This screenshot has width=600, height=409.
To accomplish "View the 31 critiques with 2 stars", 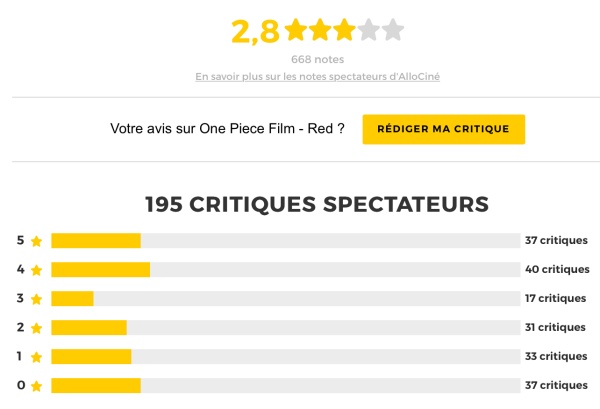I will pyautogui.click(x=556, y=327).
